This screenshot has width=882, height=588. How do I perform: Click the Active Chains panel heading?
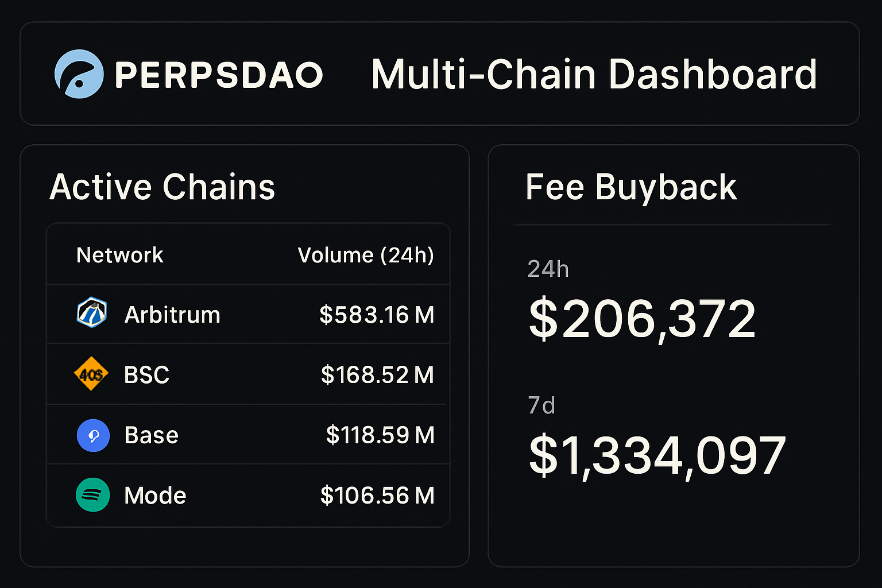(x=163, y=187)
